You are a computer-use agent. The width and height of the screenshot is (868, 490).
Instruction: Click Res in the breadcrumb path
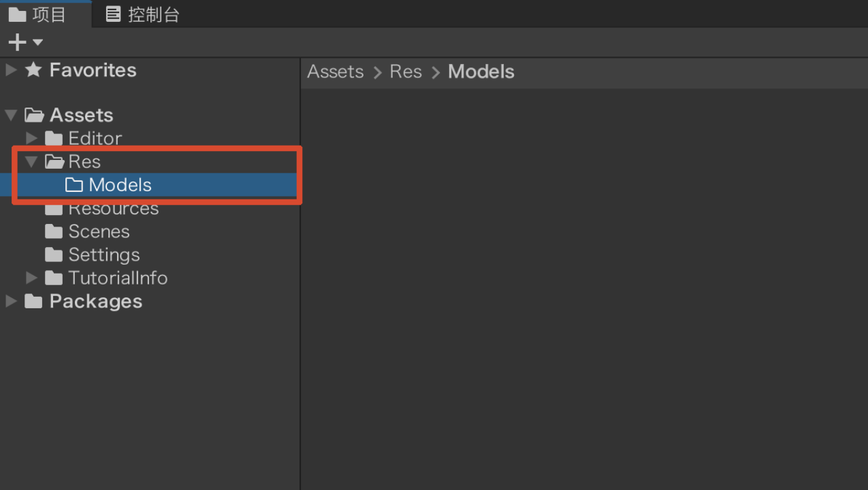[406, 71]
